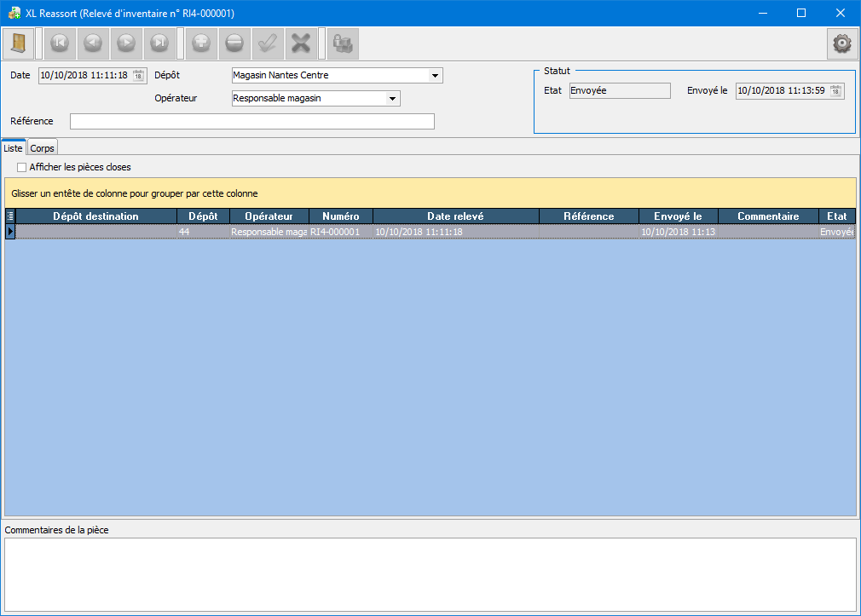Add a new record with plus button

coord(201,43)
